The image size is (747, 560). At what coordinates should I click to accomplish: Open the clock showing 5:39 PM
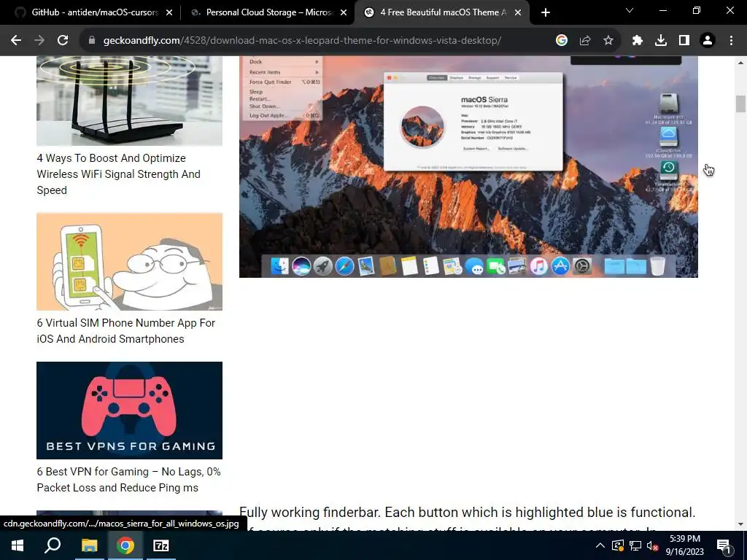pyautogui.click(x=684, y=545)
